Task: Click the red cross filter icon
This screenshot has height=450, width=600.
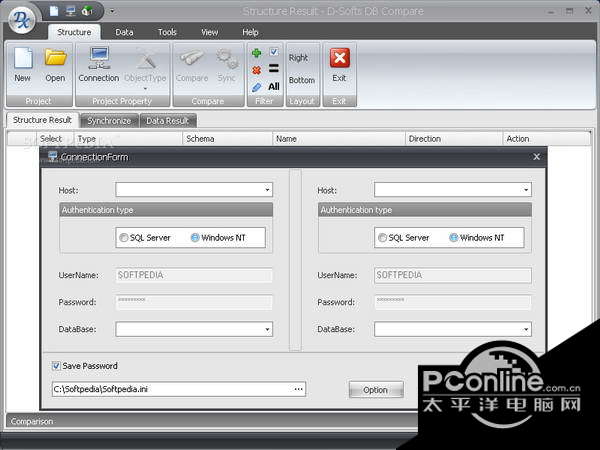Action: tap(257, 70)
